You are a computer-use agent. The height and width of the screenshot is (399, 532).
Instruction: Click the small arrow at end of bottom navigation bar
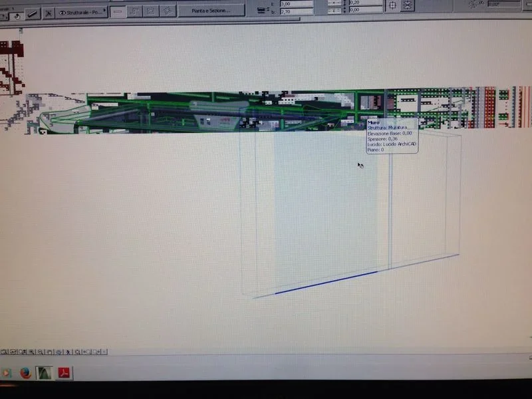coord(104,351)
